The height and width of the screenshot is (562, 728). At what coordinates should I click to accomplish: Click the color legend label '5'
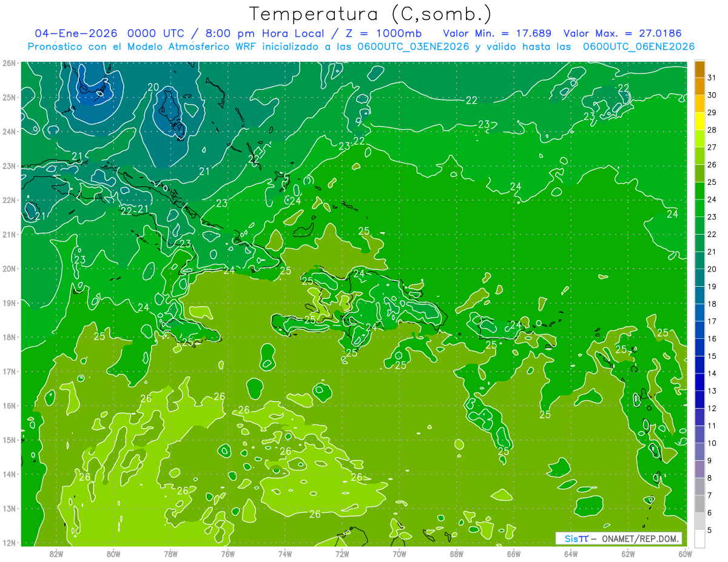(710, 530)
